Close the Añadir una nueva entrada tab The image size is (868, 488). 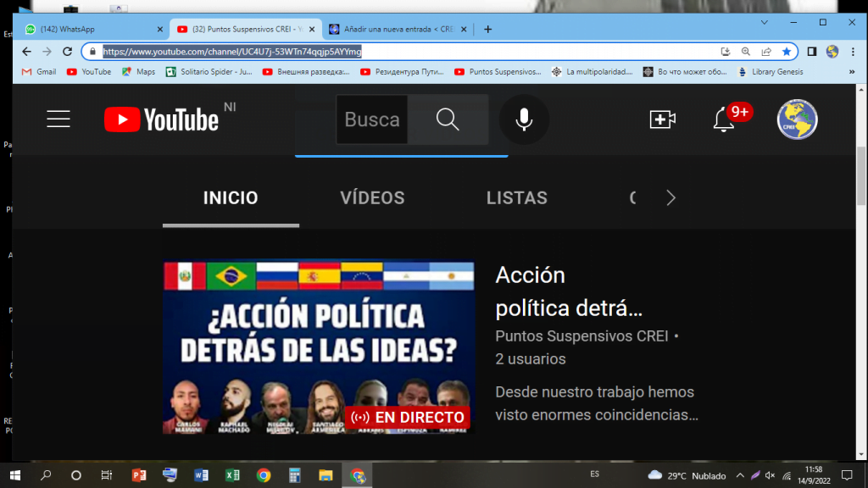pyautogui.click(x=464, y=30)
